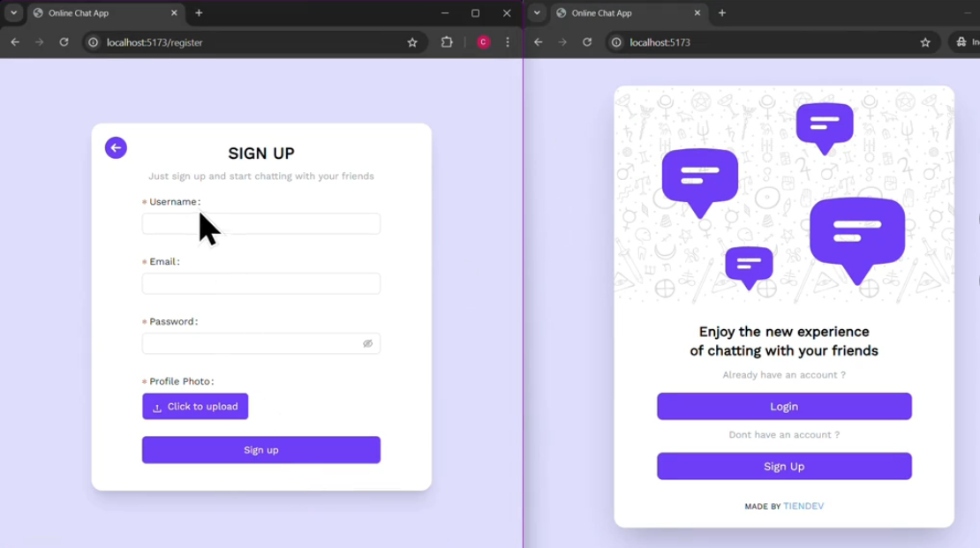Open Chrome three-dot menu in left window
980x548 pixels.
click(x=508, y=42)
